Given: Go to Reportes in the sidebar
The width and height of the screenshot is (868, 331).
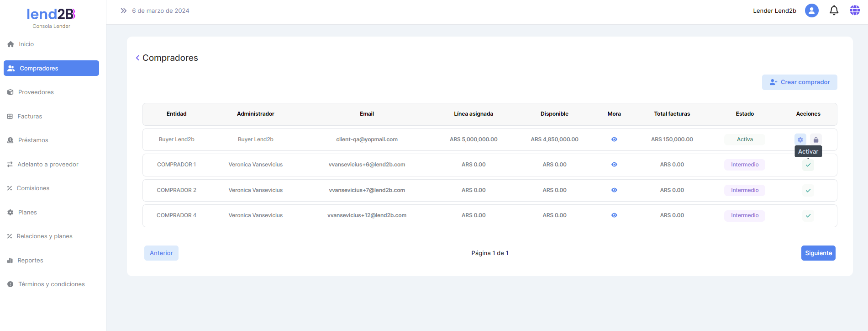Looking at the screenshot, I should tap(30, 261).
